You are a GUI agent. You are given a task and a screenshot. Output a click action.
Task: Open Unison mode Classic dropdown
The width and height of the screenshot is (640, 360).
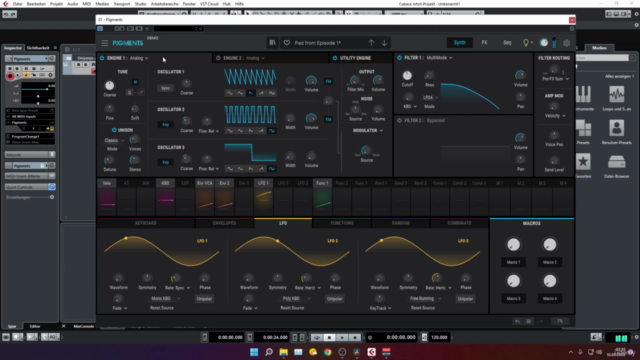[114, 140]
